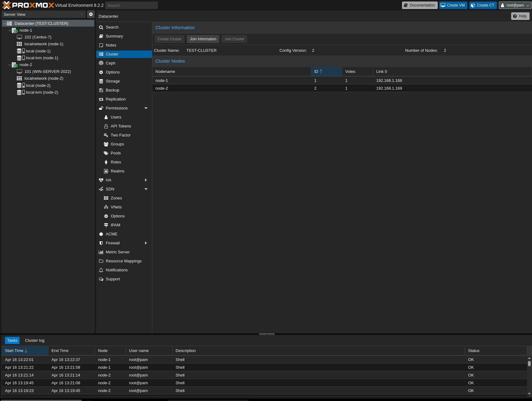Click the Create VM button

click(x=453, y=5)
